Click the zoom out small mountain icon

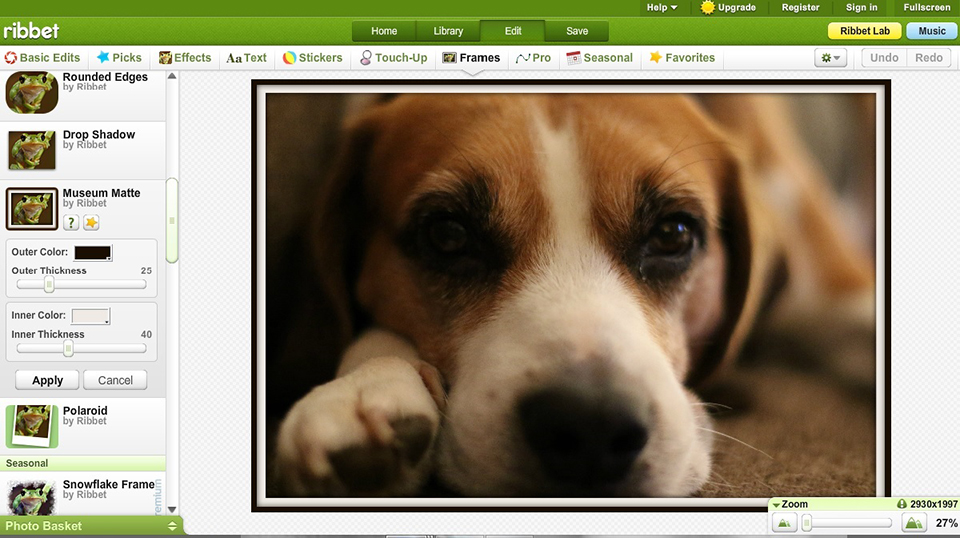(784, 523)
